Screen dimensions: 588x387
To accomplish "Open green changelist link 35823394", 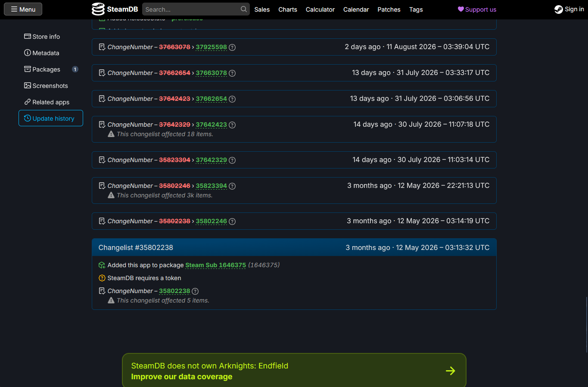I will pyautogui.click(x=211, y=186).
